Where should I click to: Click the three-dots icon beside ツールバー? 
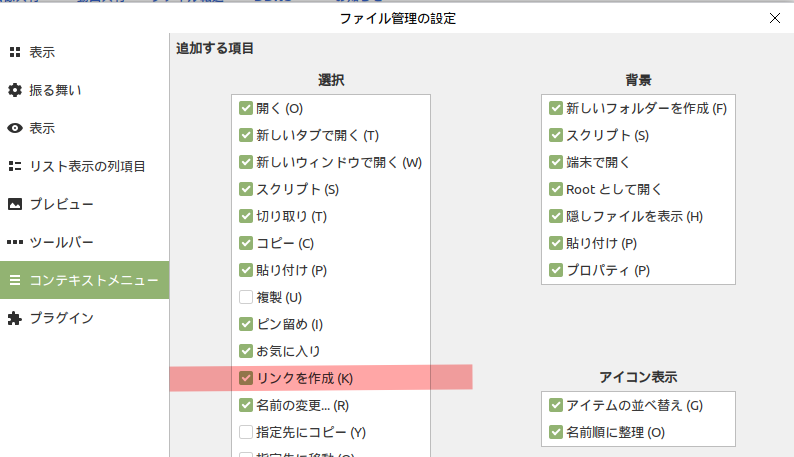coord(15,242)
